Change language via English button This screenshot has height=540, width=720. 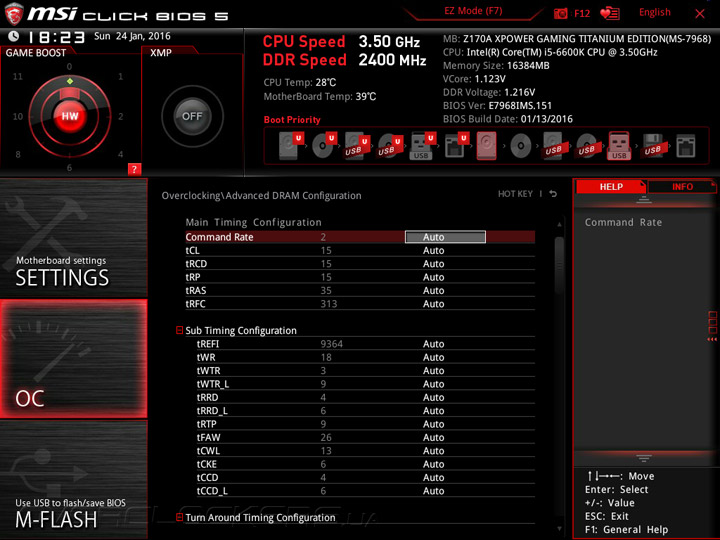click(654, 12)
